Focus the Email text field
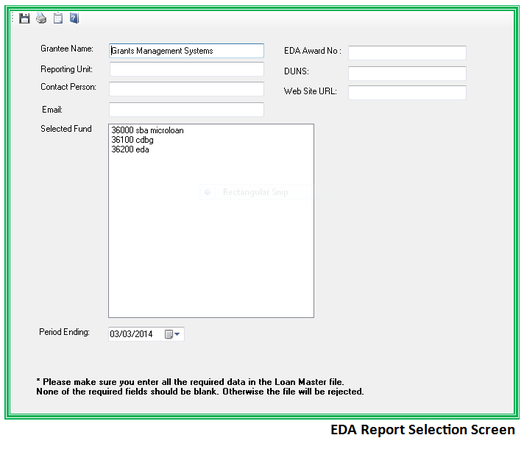The width and height of the screenshot is (524, 449). tap(186, 110)
